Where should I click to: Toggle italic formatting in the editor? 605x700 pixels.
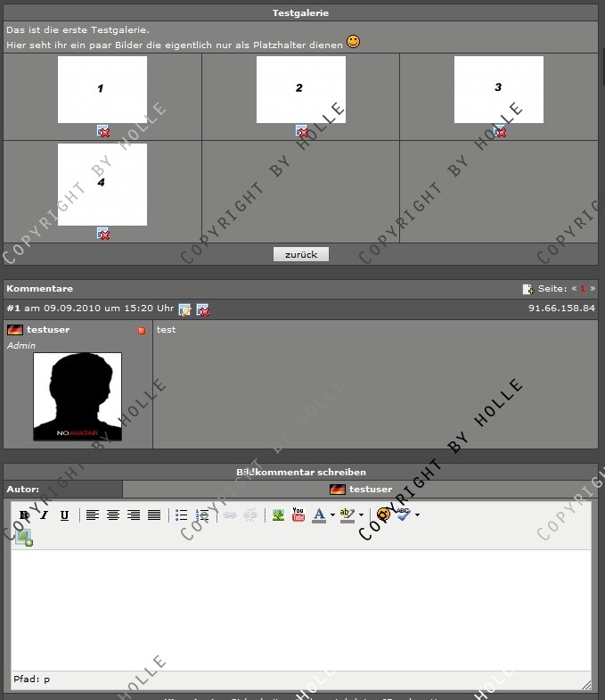click(44, 515)
